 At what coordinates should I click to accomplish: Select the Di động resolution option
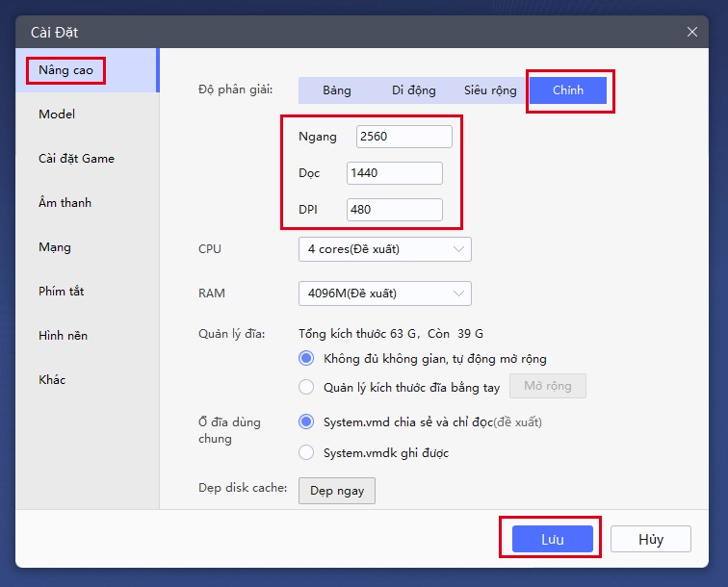point(413,90)
